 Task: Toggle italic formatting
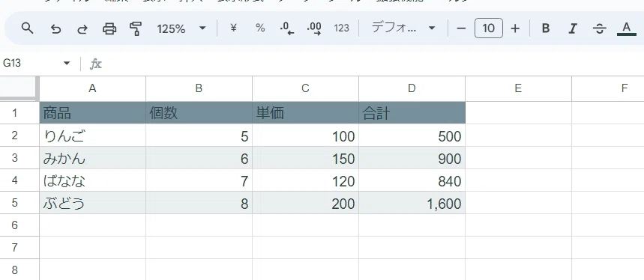pos(572,28)
